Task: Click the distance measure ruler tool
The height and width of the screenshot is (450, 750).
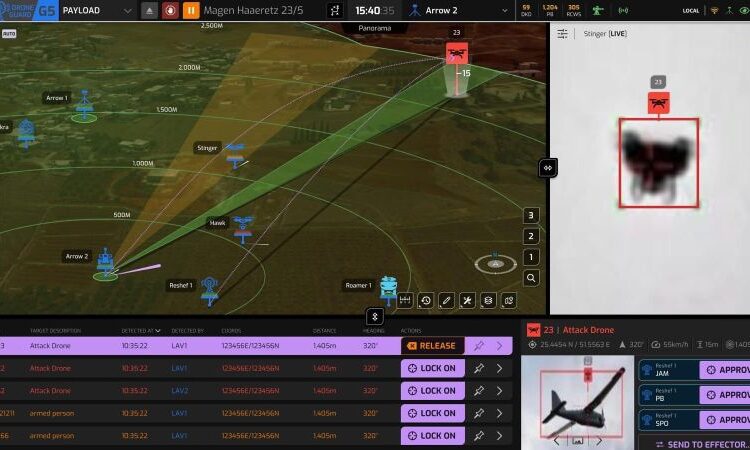Action: (405, 300)
